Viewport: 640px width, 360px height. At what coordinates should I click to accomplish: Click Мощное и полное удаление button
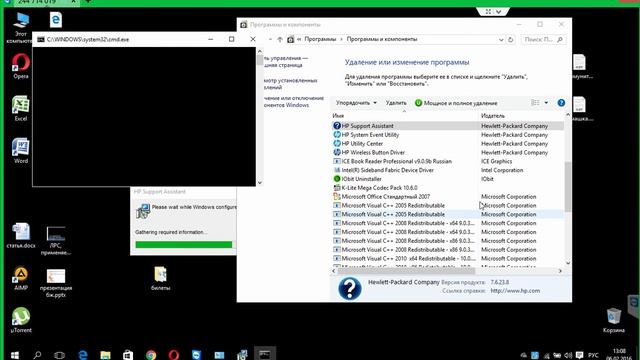point(456,103)
